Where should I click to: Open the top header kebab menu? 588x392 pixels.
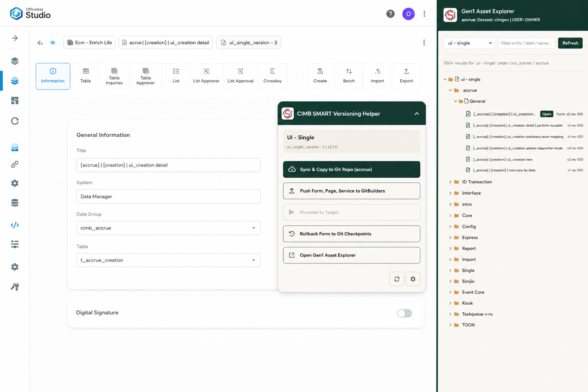click(x=424, y=14)
